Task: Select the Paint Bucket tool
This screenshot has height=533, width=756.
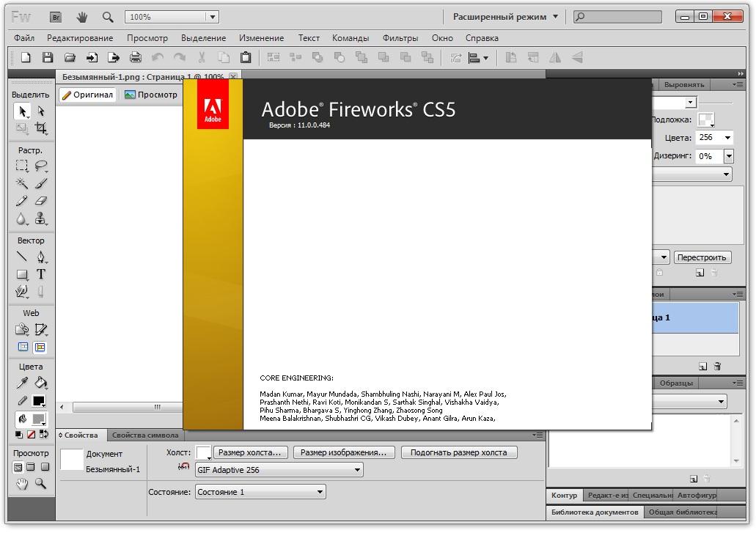Action: [x=41, y=383]
